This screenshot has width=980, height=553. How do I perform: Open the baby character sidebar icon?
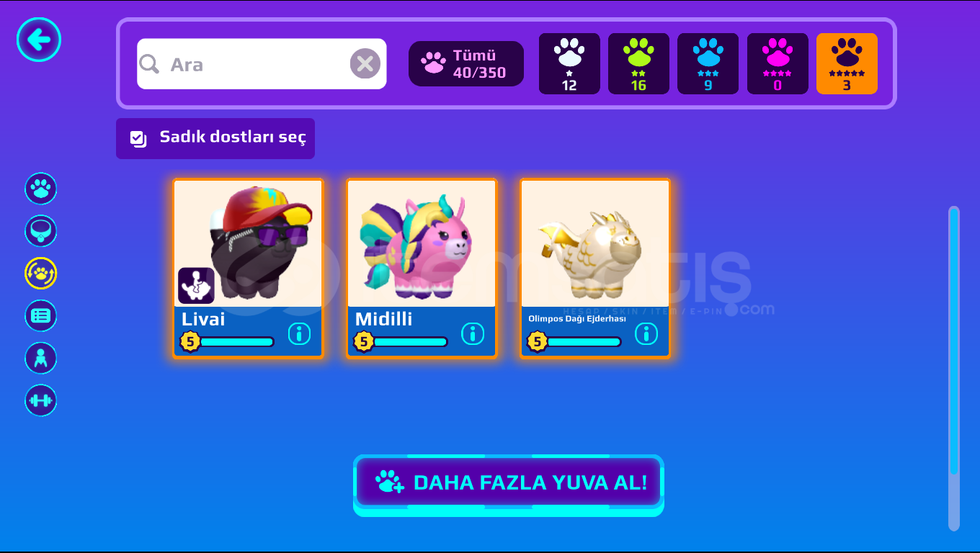(x=41, y=358)
